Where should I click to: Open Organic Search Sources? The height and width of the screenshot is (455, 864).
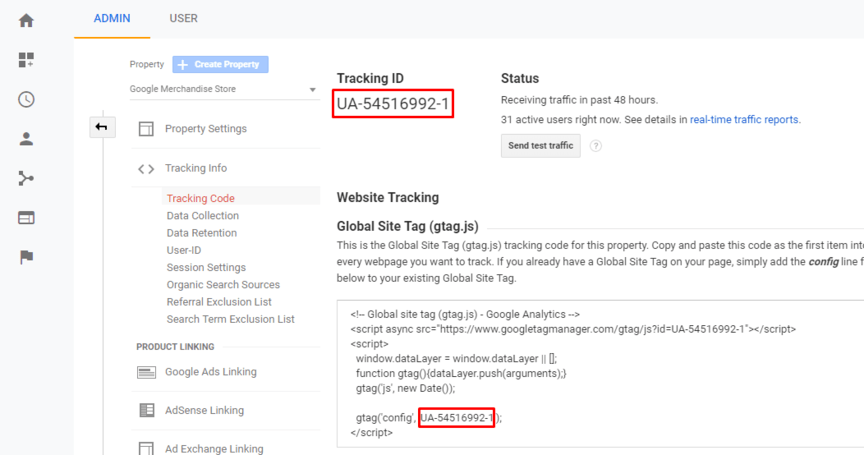[223, 285]
